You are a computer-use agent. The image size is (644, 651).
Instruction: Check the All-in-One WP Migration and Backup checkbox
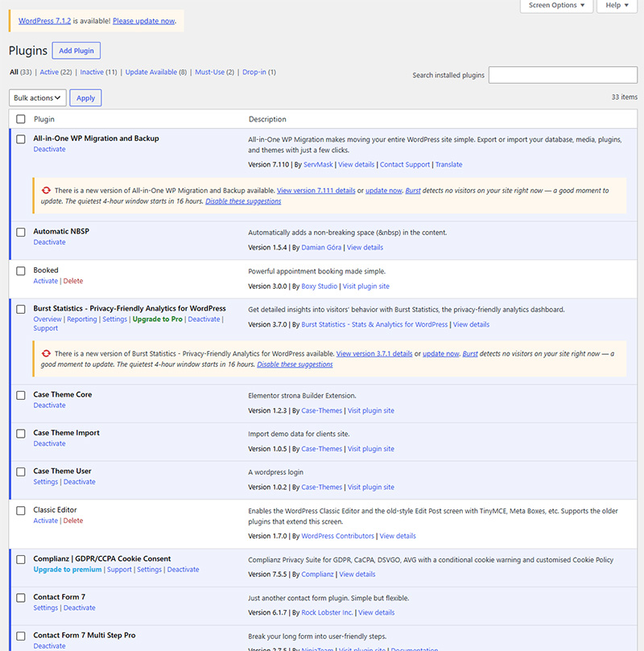[x=21, y=139]
